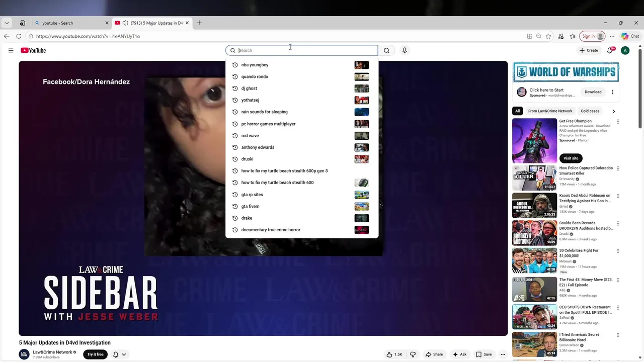This screenshot has height=362, width=644.
Task: Click Download on World of Warships ad
Action: click(593, 92)
